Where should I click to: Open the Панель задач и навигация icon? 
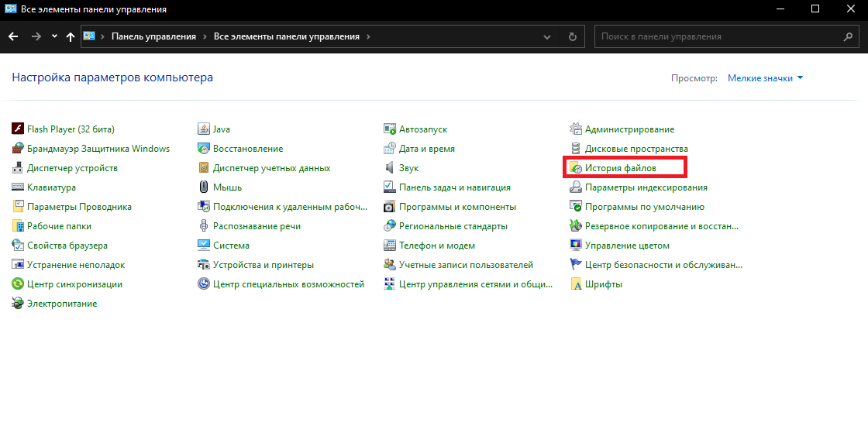point(390,187)
